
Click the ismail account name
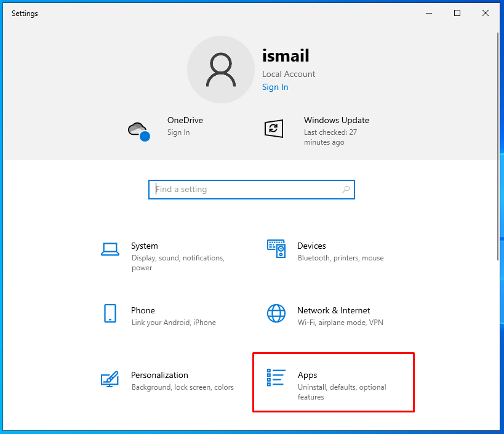pos(286,55)
